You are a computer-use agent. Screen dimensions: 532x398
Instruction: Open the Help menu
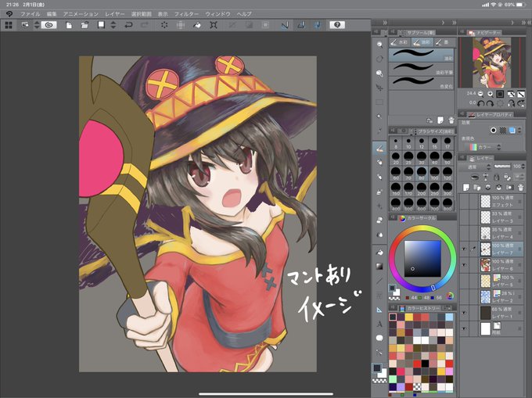(244, 14)
